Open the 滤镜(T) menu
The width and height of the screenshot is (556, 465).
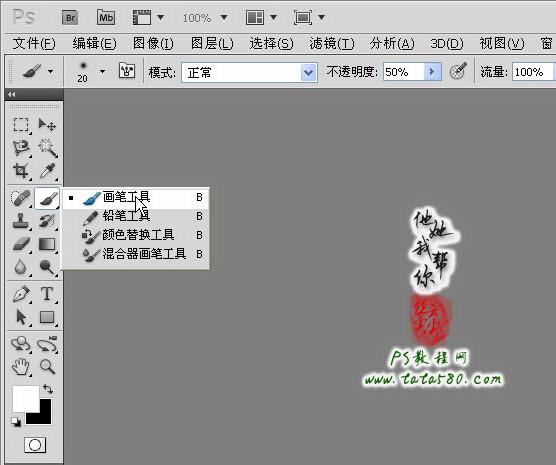pos(332,44)
